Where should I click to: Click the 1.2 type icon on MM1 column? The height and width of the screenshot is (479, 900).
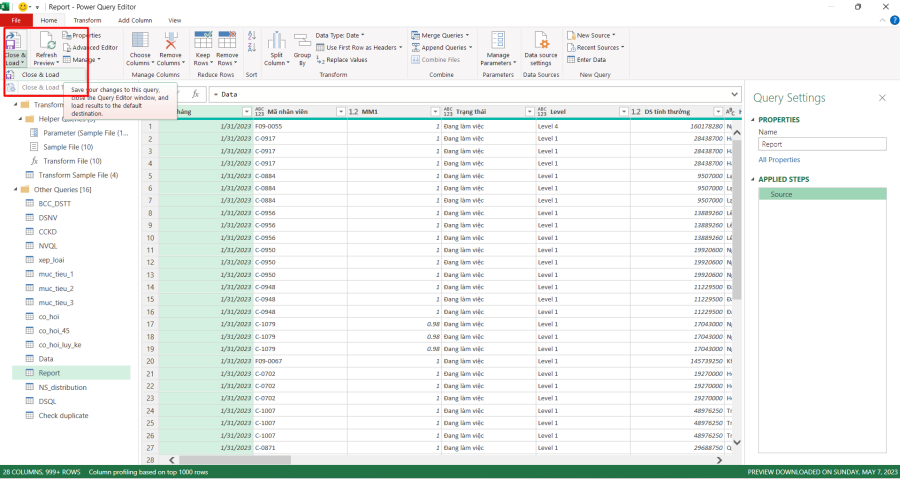[x=354, y=111]
